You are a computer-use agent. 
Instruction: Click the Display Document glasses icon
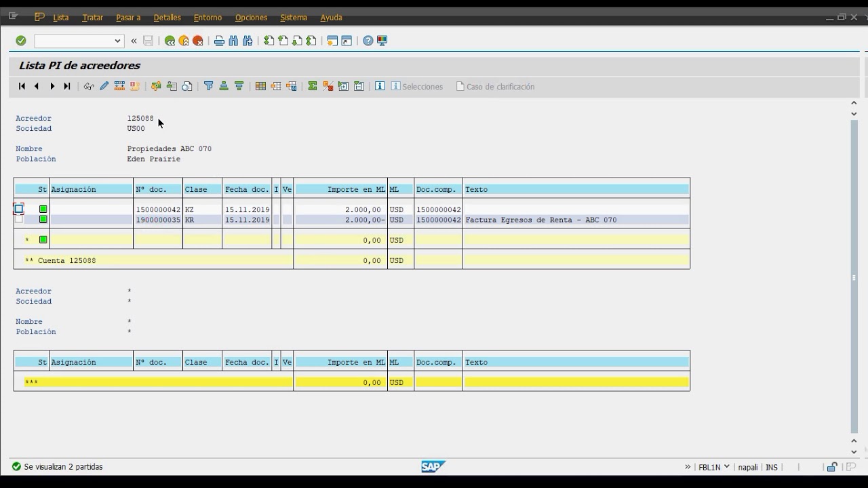click(89, 86)
